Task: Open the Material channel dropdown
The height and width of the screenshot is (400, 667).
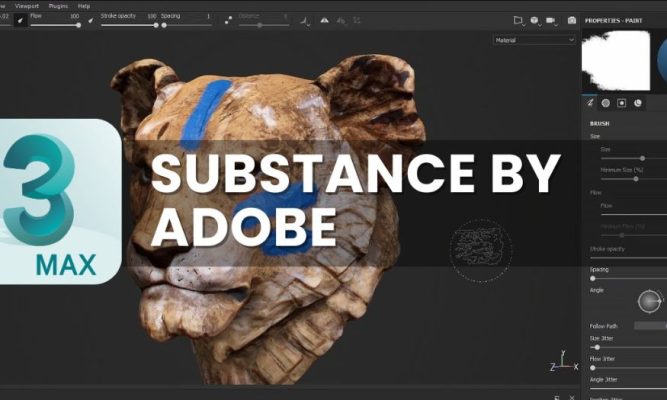Action: tap(535, 39)
